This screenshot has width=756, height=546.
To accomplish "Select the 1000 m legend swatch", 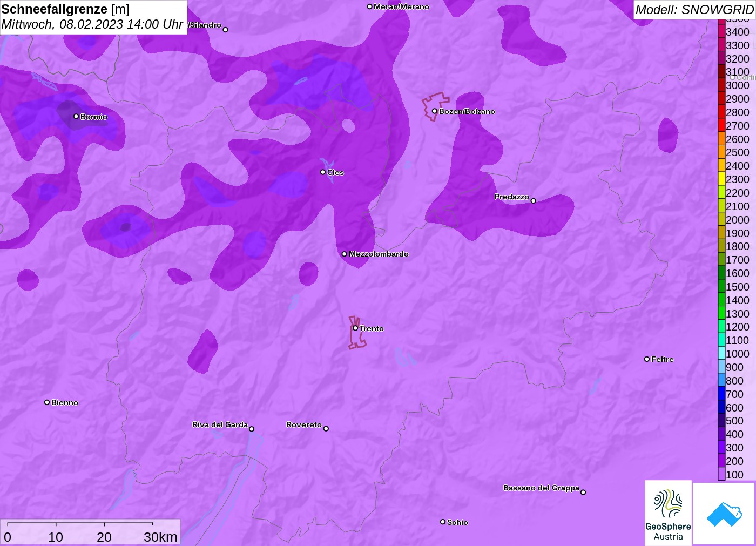I will 721,353.
